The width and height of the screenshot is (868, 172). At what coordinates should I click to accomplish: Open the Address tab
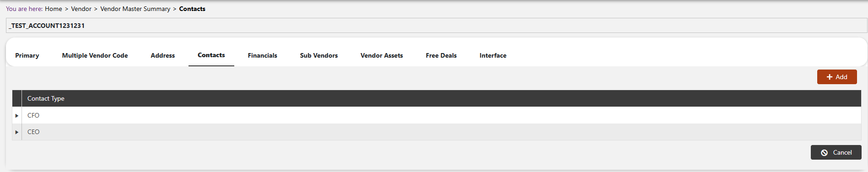163,55
